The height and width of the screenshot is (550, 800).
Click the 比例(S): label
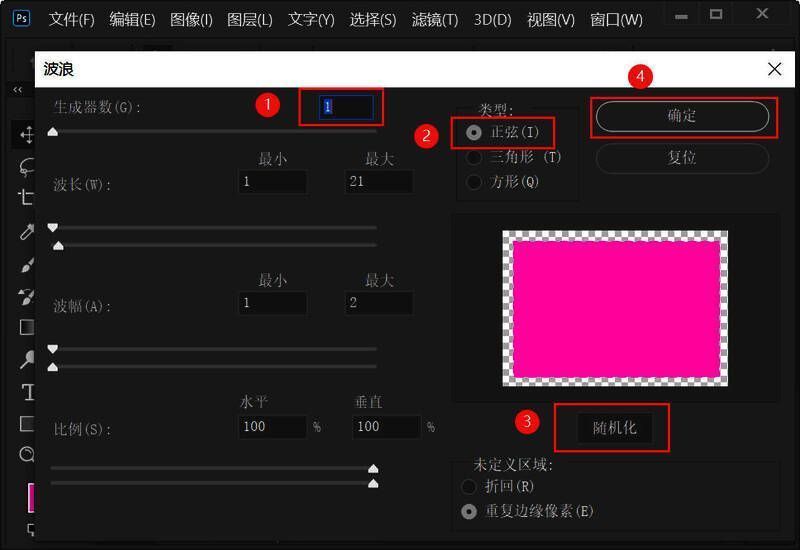[82, 429]
